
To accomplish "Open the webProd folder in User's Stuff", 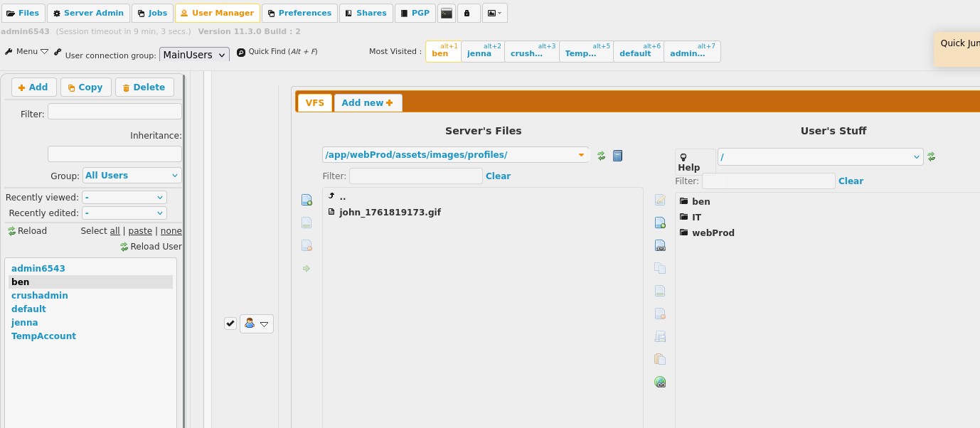I will 713,232.
